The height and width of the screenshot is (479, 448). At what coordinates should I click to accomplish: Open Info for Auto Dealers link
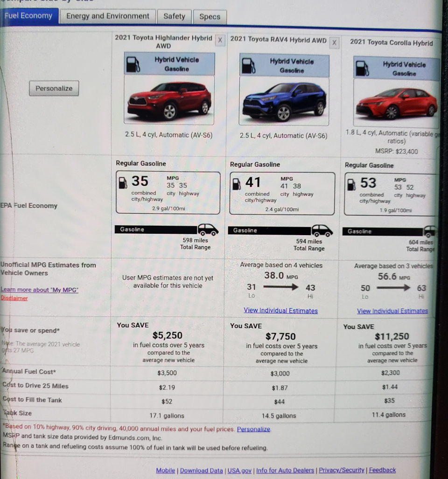click(x=285, y=470)
